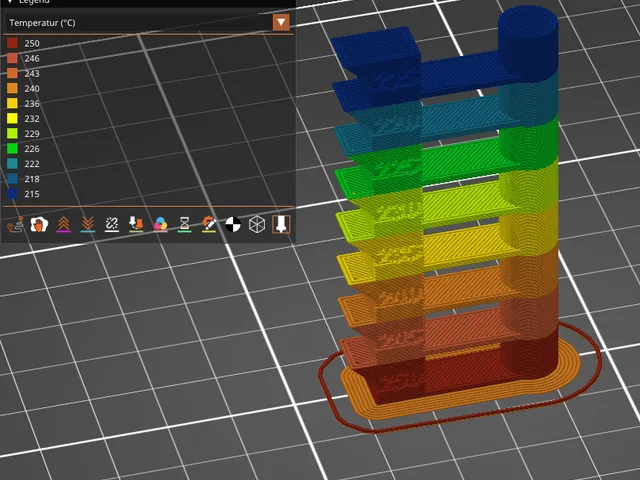Toggle Print pauses hourglass icon
This screenshot has height=480, width=640.
pyautogui.click(x=184, y=224)
